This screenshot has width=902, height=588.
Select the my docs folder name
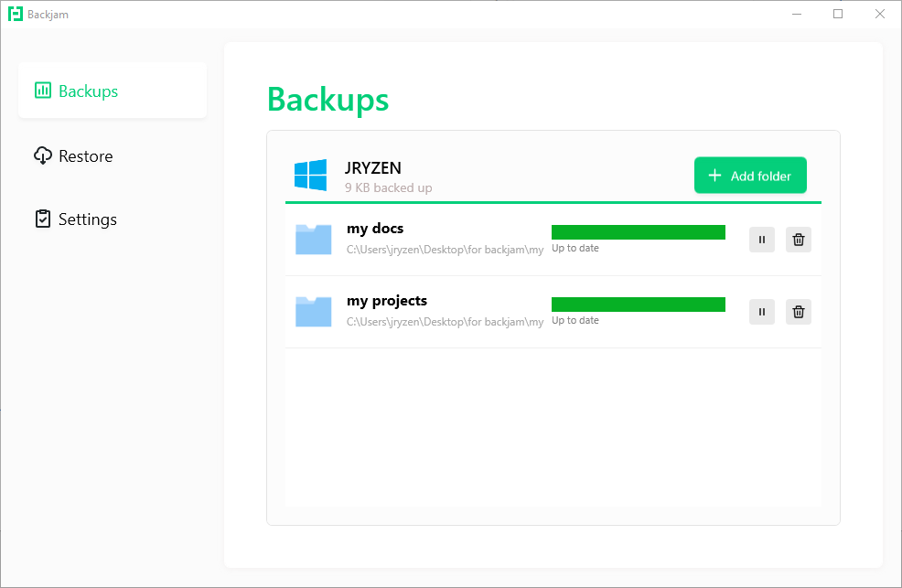[375, 229]
